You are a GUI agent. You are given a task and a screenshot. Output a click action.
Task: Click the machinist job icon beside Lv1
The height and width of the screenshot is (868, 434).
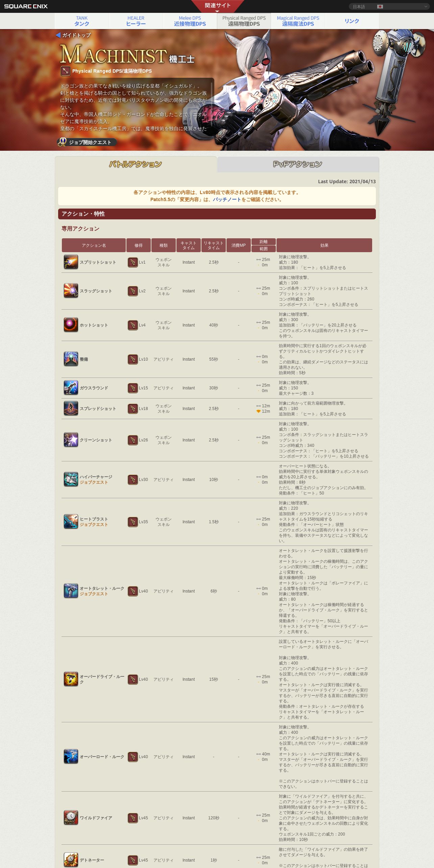pos(133,262)
